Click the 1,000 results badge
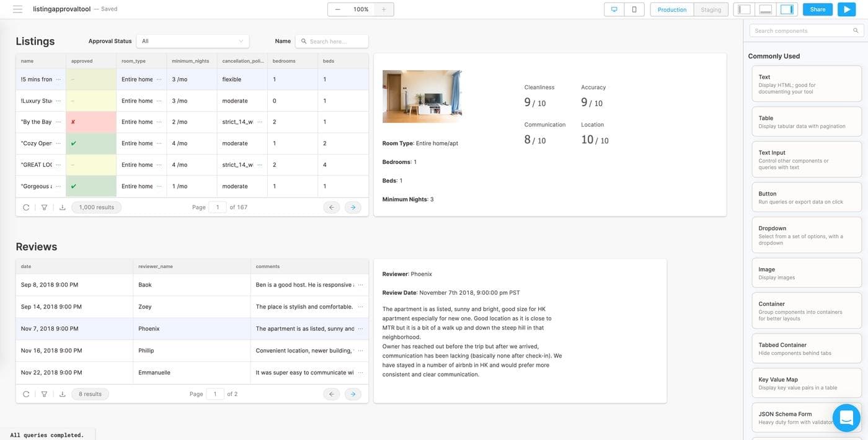This screenshot has height=440, width=868. (x=97, y=207)
